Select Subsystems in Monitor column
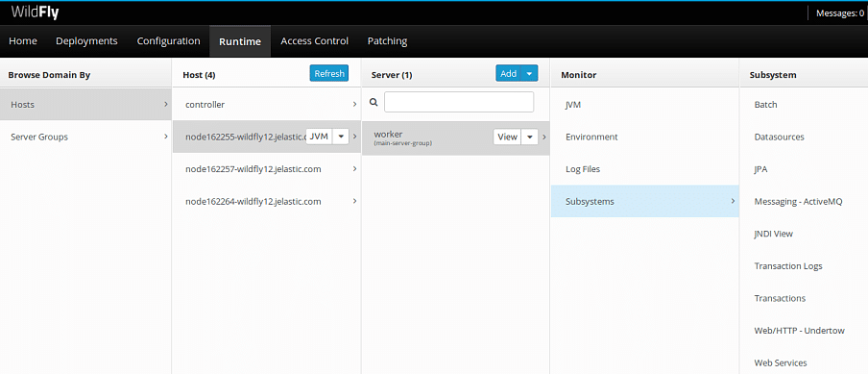The height and width of the screenshot is (374, 868). pyautogui.click(x=645, y=201)
